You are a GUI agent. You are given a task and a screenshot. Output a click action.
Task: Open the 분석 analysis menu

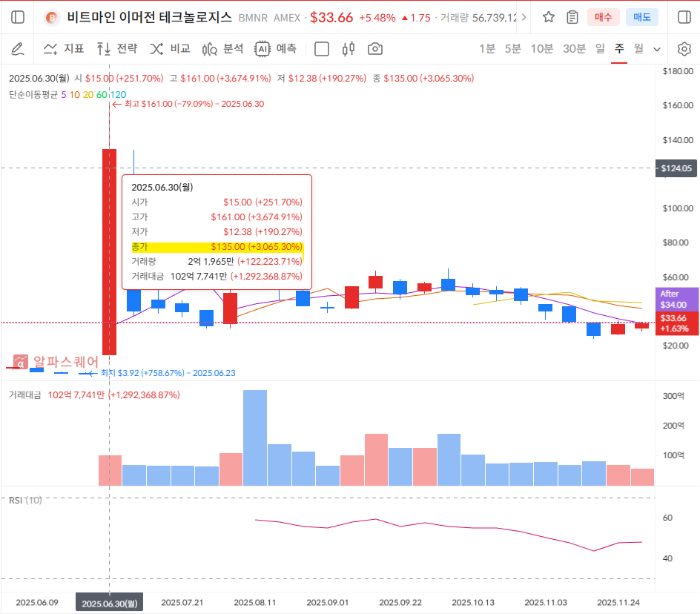(x=223, y=49)
